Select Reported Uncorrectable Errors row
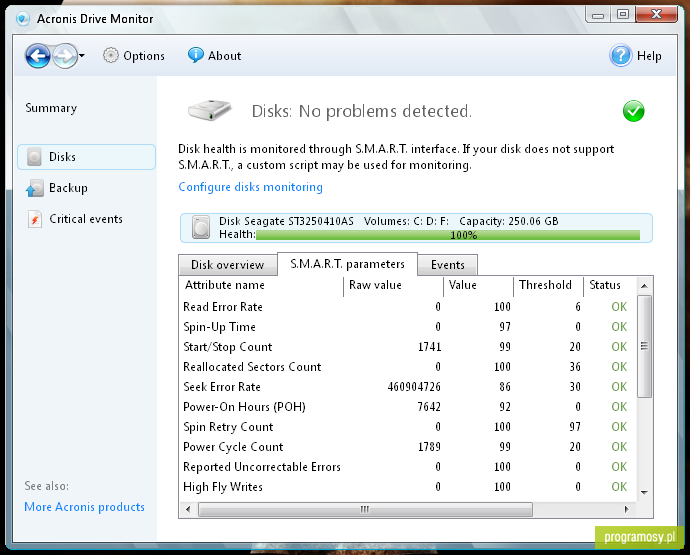The height and width of the screenshot is (555, 690). point(407,467)
